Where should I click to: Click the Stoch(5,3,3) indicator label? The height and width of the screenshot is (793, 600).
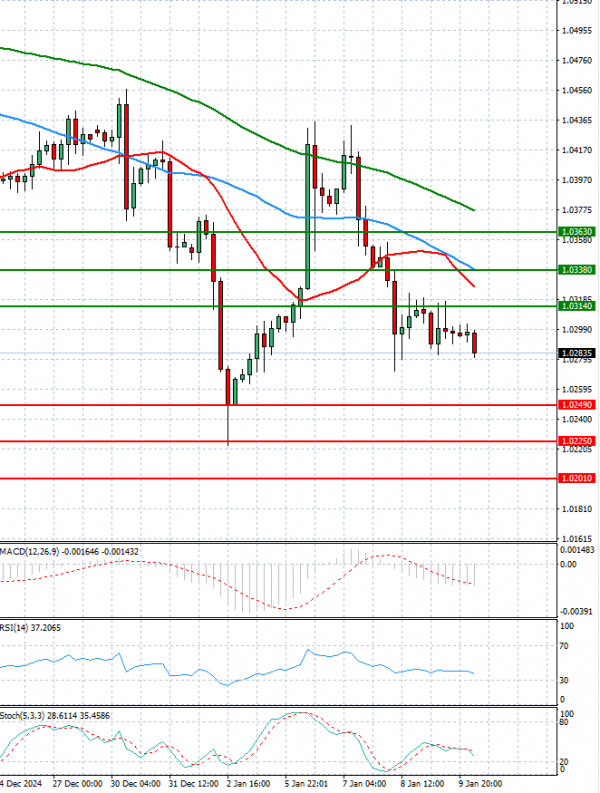(x=26, y=717)
